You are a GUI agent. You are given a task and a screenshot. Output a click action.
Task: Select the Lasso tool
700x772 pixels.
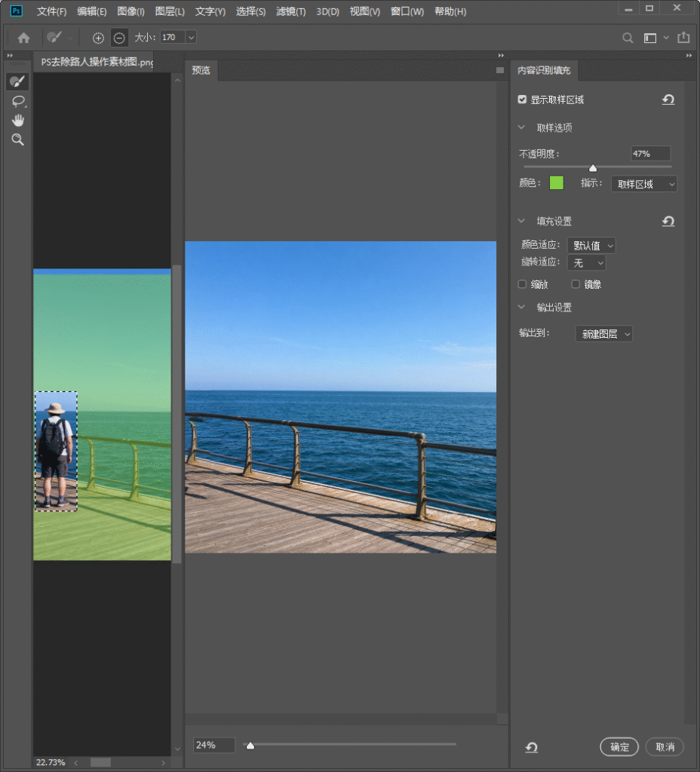(x=18, y=101)
